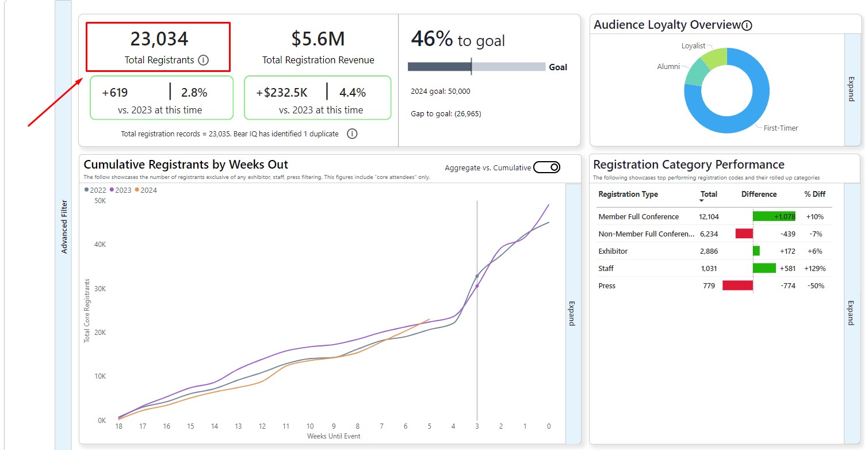
Task: Open the Advanced Filter side panel
Action: click(x=64, y=227)
